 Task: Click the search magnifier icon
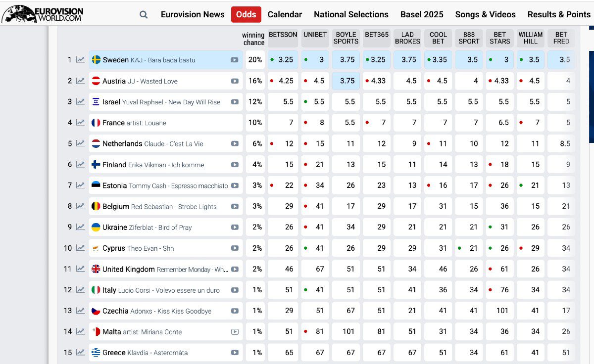(x=144, y=15)
